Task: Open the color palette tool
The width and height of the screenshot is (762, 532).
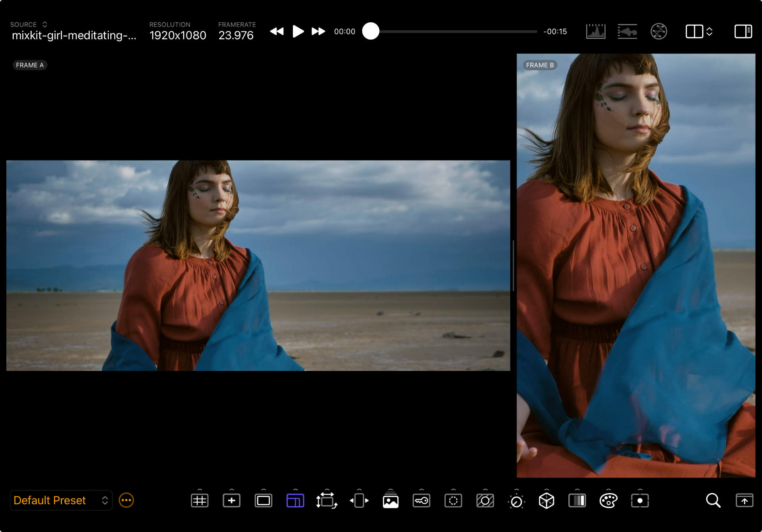Action: coord(608,501)
